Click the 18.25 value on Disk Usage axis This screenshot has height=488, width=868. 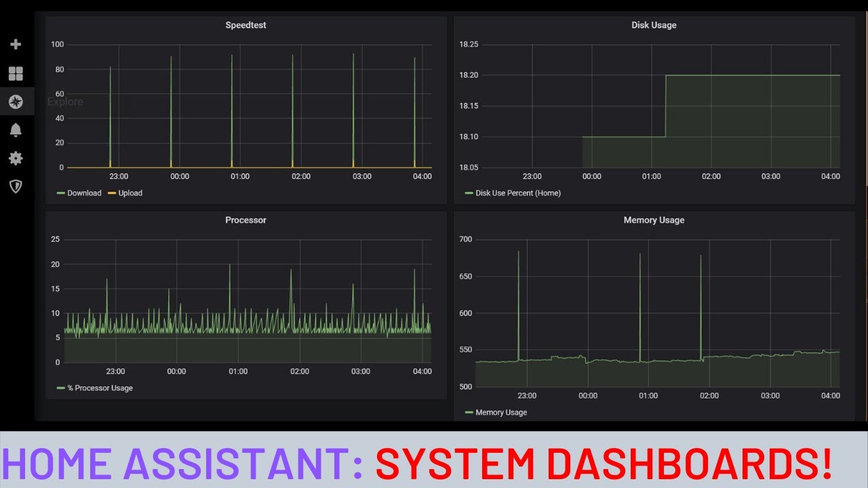pos(469,45)
